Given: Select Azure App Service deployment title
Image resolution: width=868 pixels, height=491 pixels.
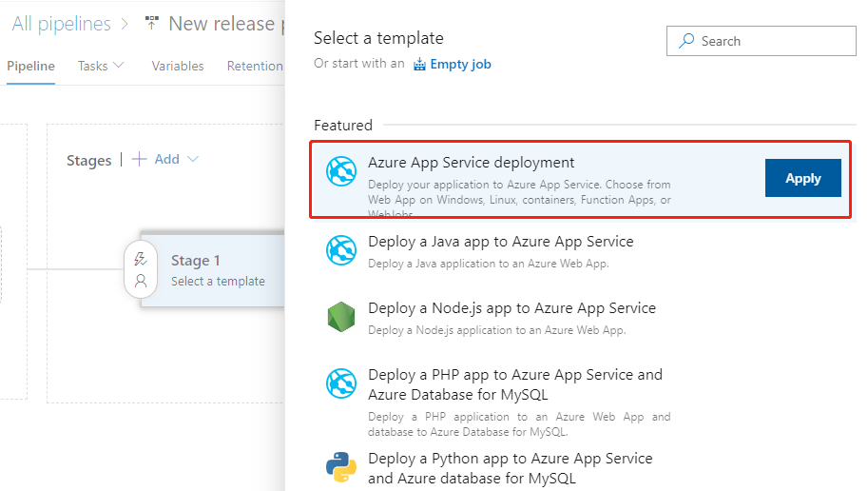Looking at the screenshot, I should (472, 163).
